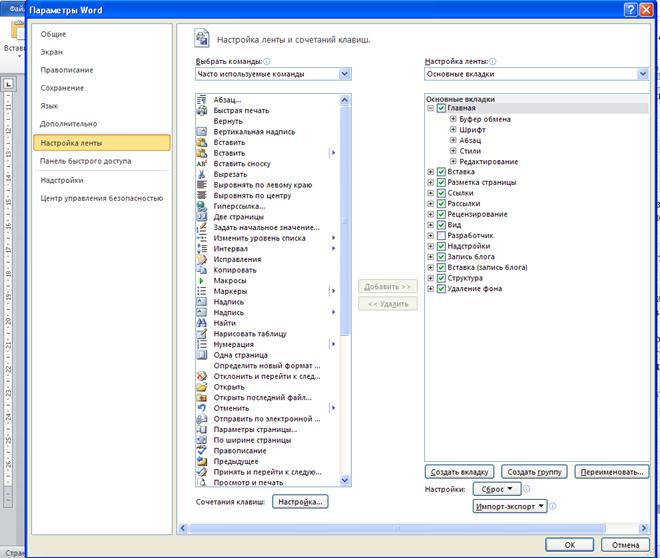
Task: Toggle the Рецензирование checkbox
Action: pyautogui.click(x=441, y=214)
